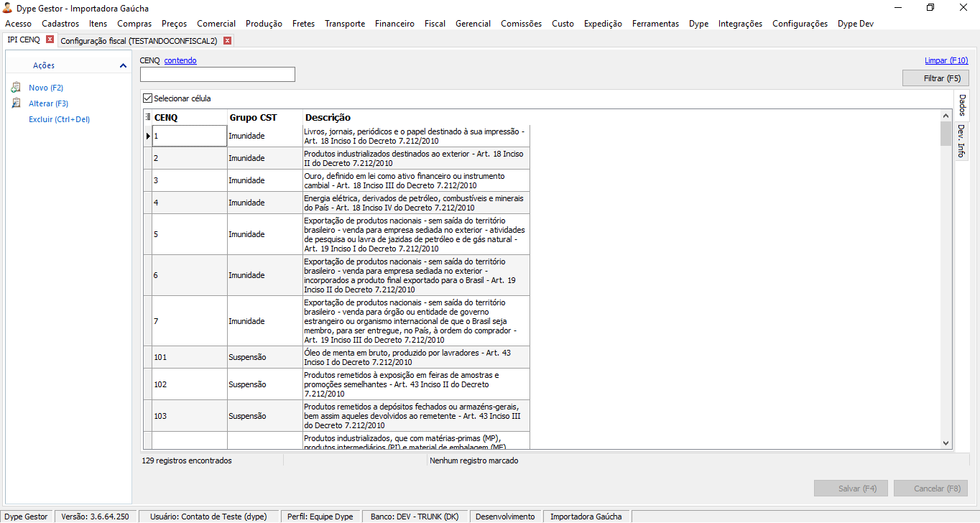This screenshot has width=980, height=523.
Task: Click the Imunidade cell in row 5
Action: click(264, 234)
